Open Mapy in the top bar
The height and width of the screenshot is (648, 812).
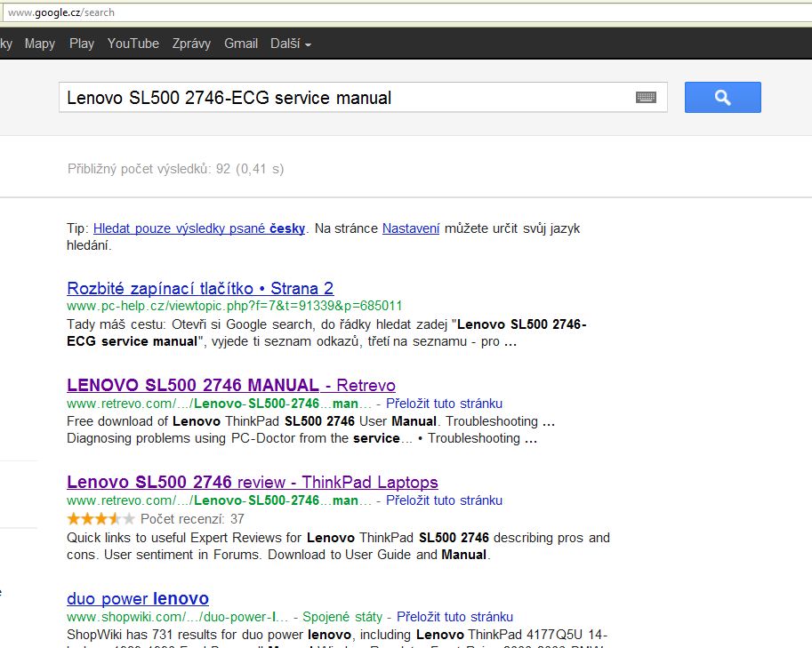pyautogui.click(x=40, y=44)
